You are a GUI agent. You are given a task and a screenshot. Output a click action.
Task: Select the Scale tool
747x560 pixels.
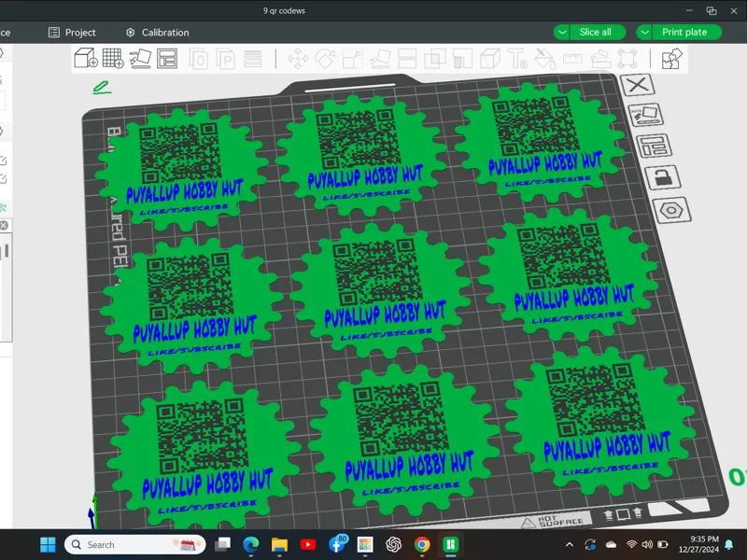(353, 59)
